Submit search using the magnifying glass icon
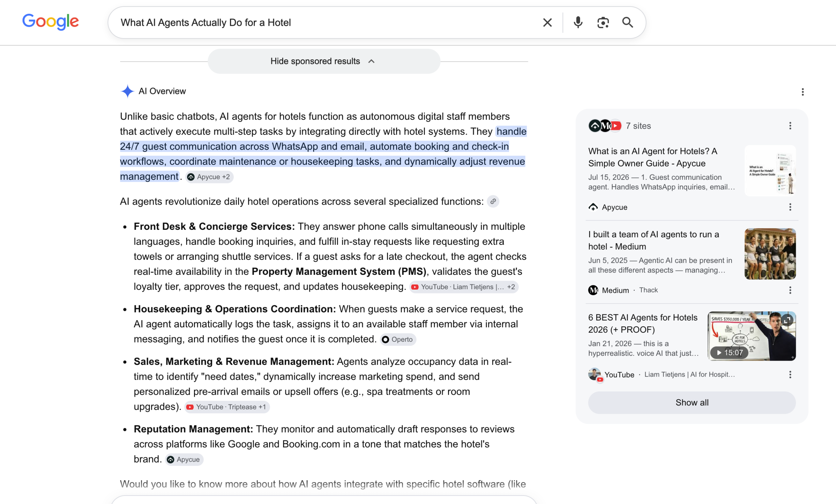Image resolution: width=836 pixels, height=504 pixels. coord(627,23)
